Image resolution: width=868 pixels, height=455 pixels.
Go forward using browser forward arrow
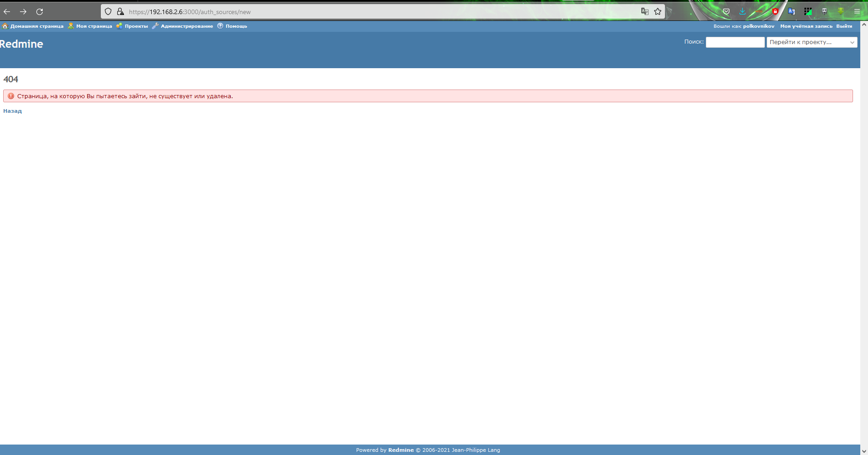pos(23,12)
